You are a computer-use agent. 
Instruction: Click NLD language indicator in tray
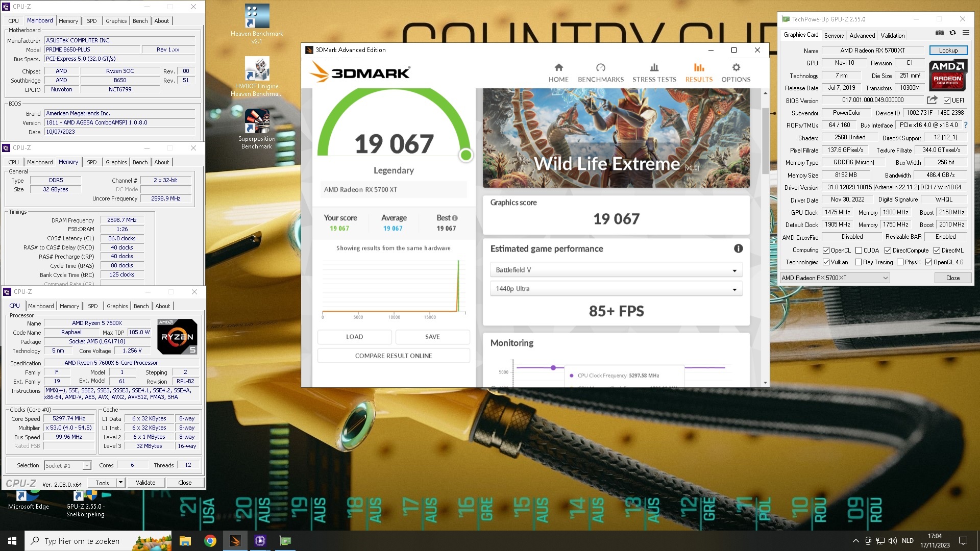coord(908,541)
